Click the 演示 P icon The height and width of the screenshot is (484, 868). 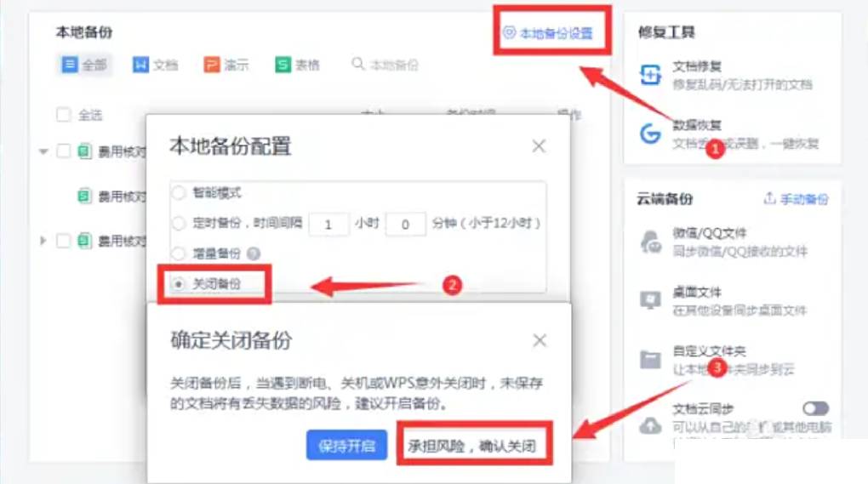click(x=211, y=65)
